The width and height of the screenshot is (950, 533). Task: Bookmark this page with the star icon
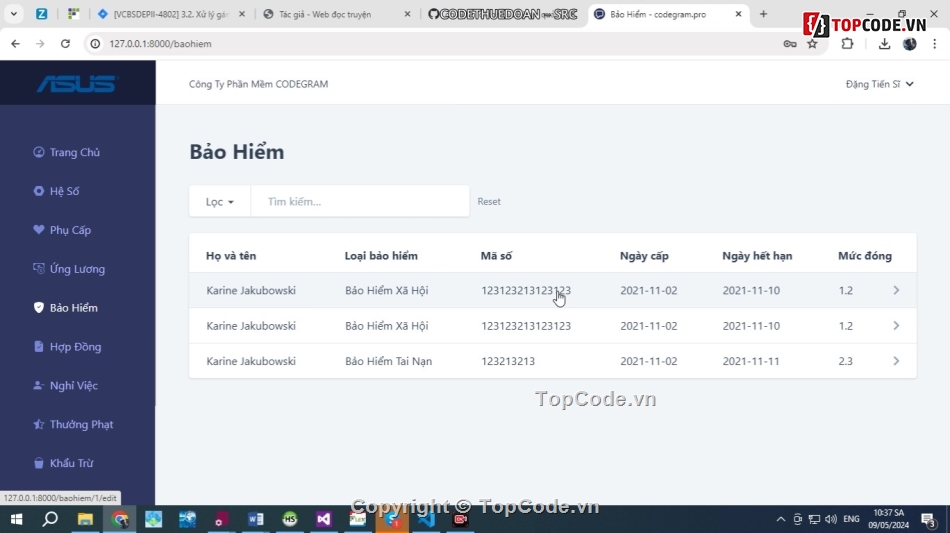(812, 44)
